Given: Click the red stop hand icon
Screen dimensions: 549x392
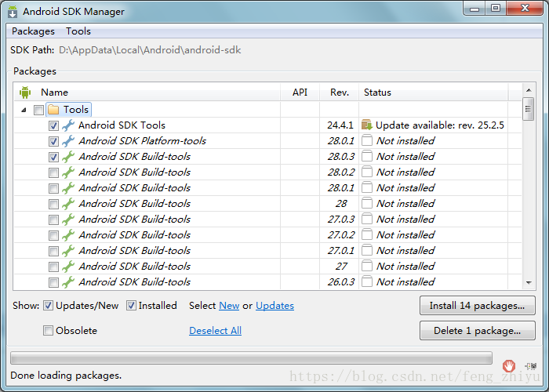Looking at the screenshot, I should click(509, 366).
